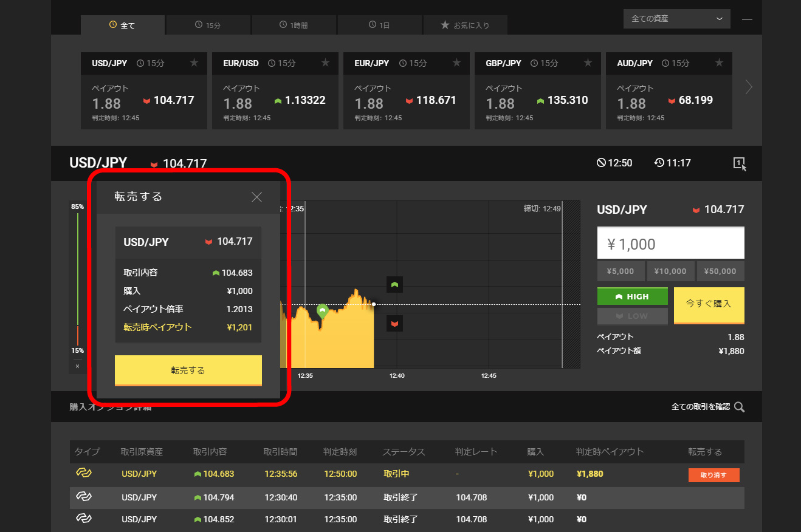
Task: Open the 全ての資産 dropdown
Action: click(677, 19)
